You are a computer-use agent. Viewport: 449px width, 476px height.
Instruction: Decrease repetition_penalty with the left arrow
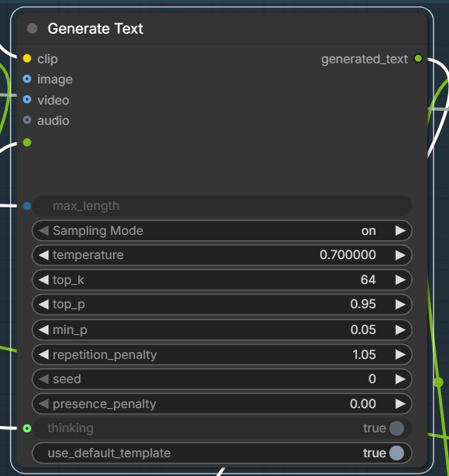point(44,354)
